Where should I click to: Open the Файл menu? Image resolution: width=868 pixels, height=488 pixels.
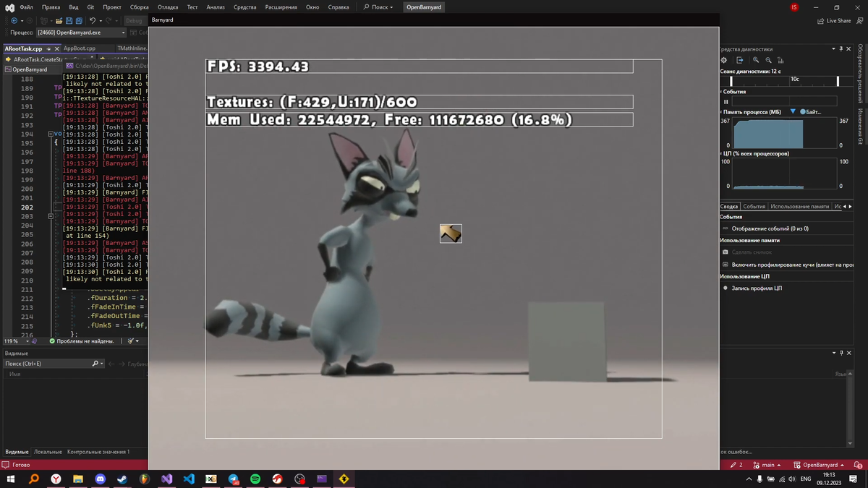27,7
